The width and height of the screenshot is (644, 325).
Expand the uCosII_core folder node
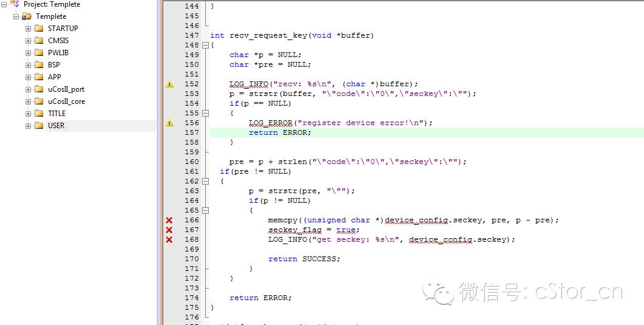click(28, 101)
